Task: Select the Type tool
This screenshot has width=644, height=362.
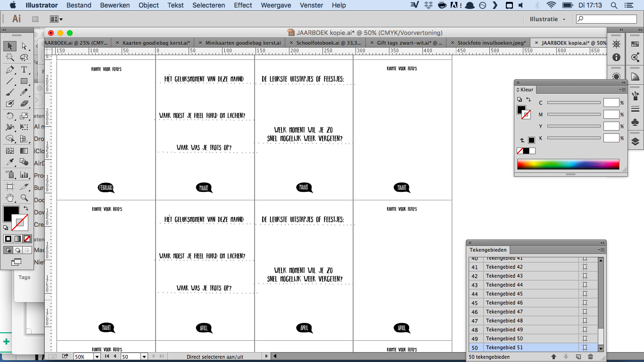Action: pos(24,70)
